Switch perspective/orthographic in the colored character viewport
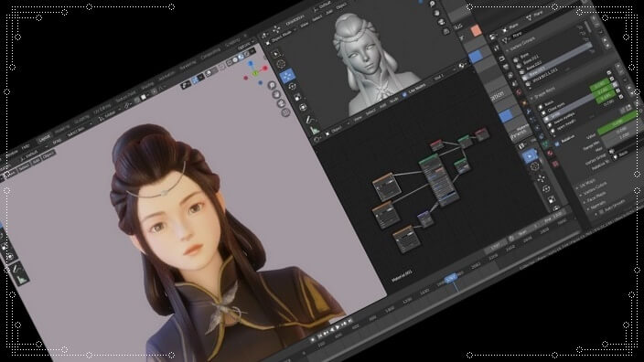Viewport: 644px width, 362px height. [285, 112]
